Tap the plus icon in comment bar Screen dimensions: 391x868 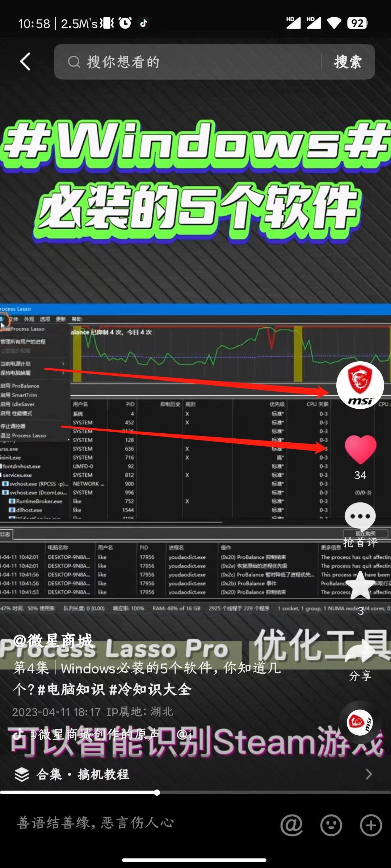click(x=371, y=825)
